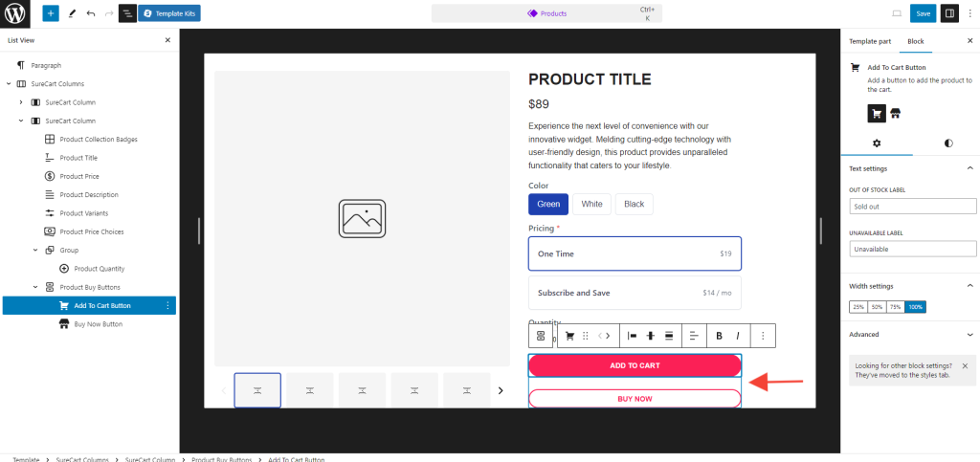Collapse the Product Buy Buttons tree item
The image size is (980, 462).
(x=35, y=287)
